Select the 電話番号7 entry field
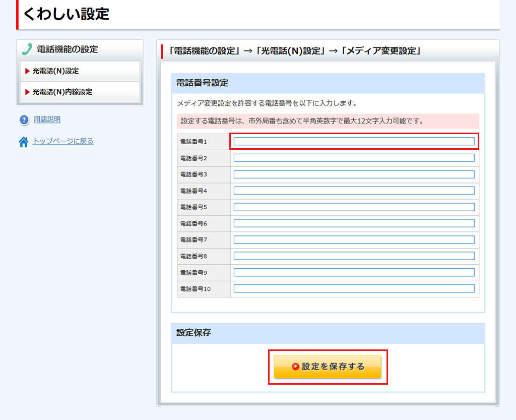This screenshot has width=516, height=420. click(354, 239)
